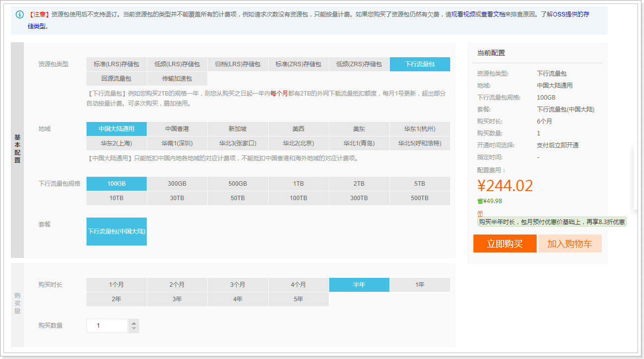Click the gift icon under the price
This screenshot has width=644, height=359.
(480, 213)
